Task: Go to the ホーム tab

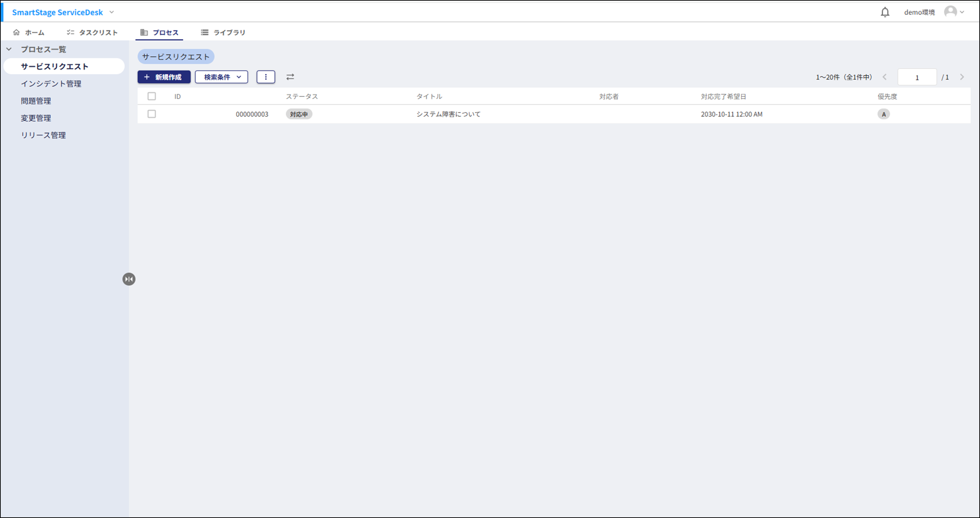Action: point(28,32)
